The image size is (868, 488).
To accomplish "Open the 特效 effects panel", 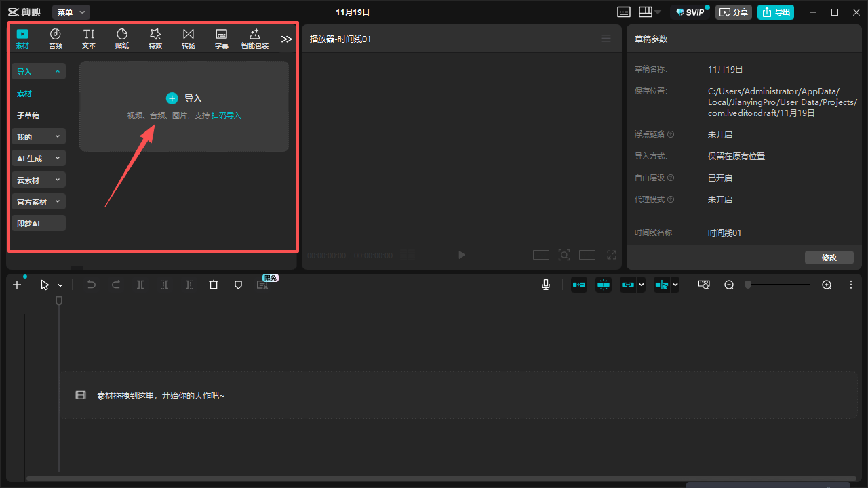I will [x=155, y=39].
